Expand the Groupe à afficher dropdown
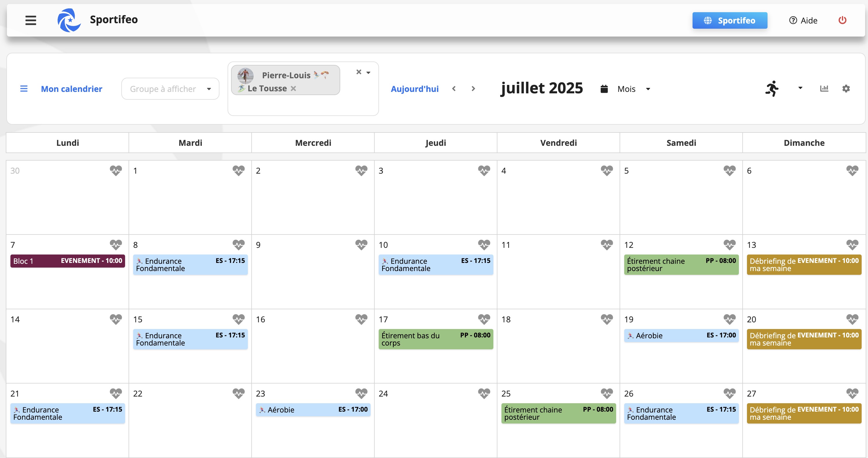Screen dimensions: 868x458 click(170, 89)
